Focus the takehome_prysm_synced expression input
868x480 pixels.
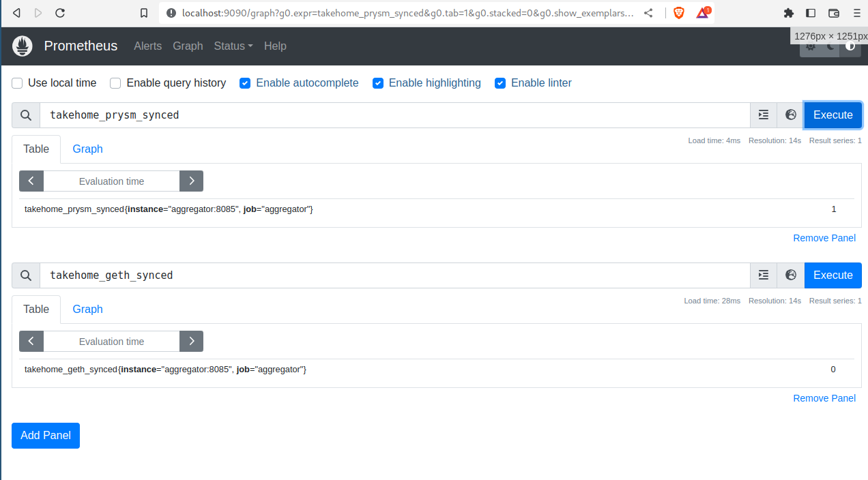click(395, 115)
